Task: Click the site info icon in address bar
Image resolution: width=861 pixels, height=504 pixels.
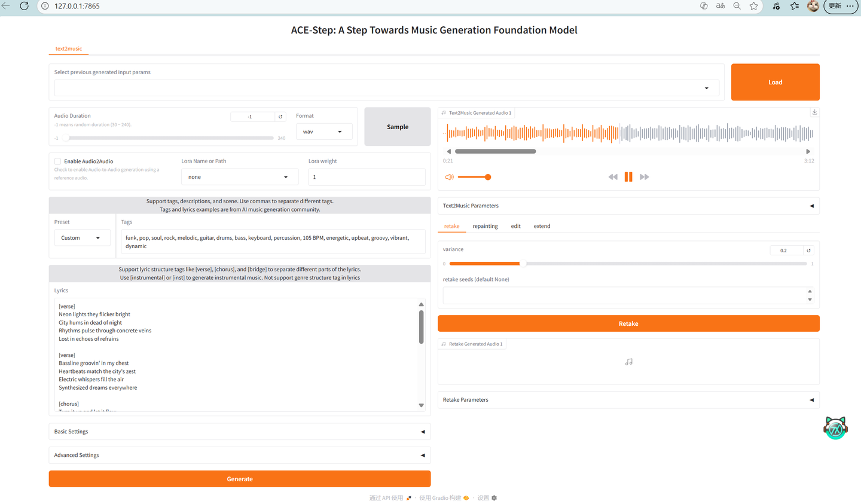Action: [x=45, y=6]
